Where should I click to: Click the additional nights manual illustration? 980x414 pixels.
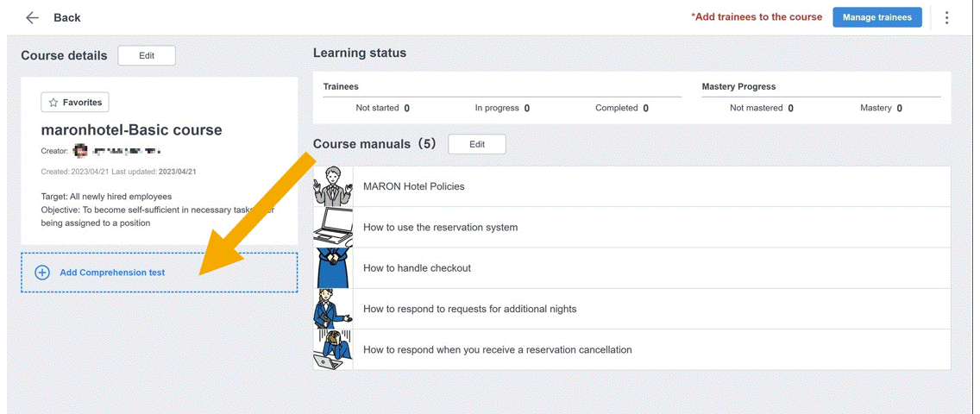coord(333,309)
